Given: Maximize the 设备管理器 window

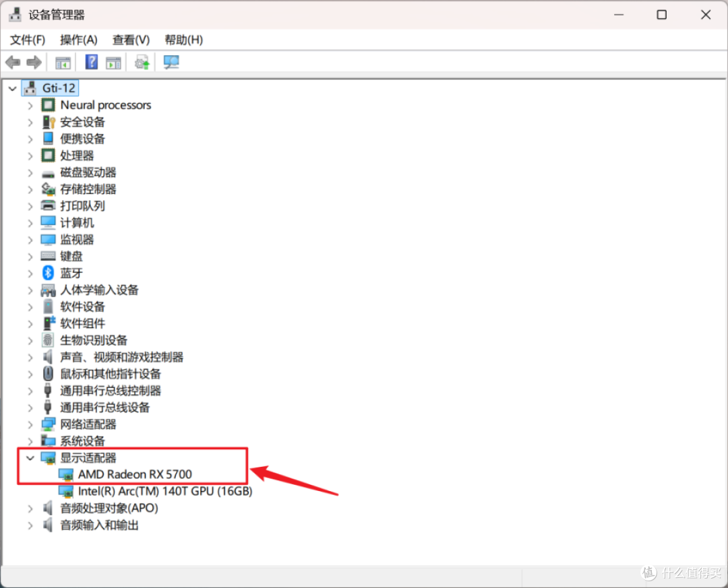Looking at the screenshot, I should click(x=662, y=14).
